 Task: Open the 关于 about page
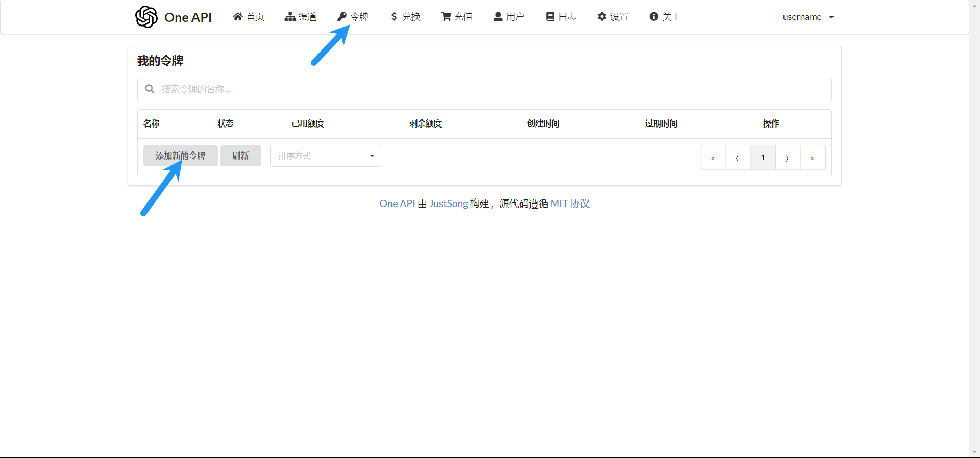(665, 17)
